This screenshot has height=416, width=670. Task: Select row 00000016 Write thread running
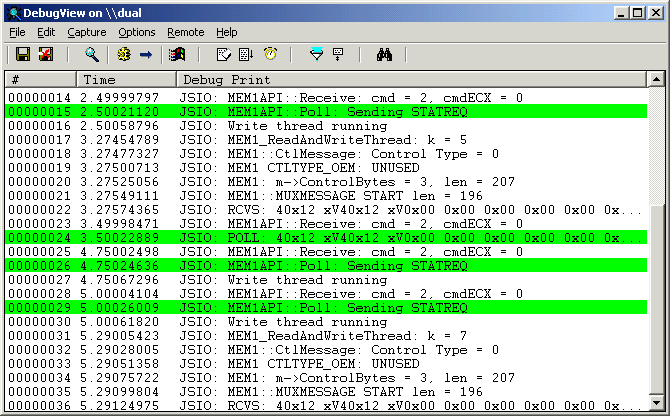(326, 126)
